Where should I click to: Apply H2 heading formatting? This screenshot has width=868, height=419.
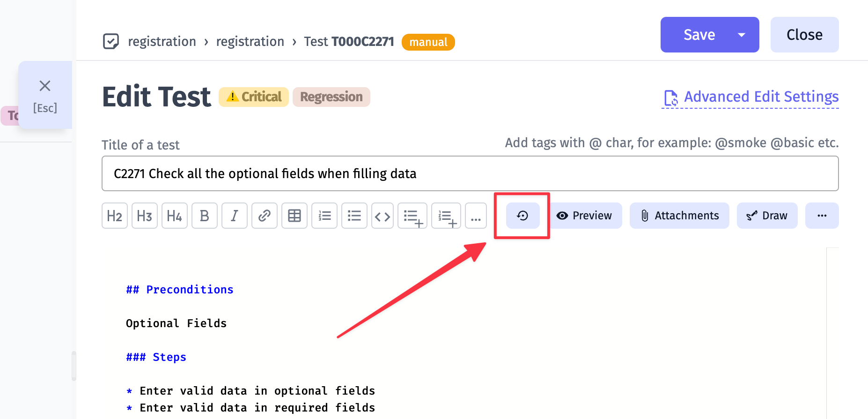tap(115, 216)
